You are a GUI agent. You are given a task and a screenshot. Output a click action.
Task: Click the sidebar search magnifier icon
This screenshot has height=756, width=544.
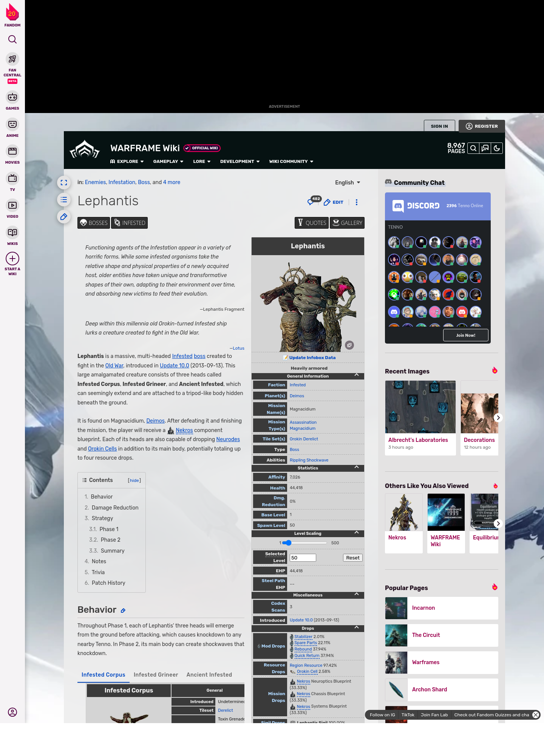[x=12, y=39]
